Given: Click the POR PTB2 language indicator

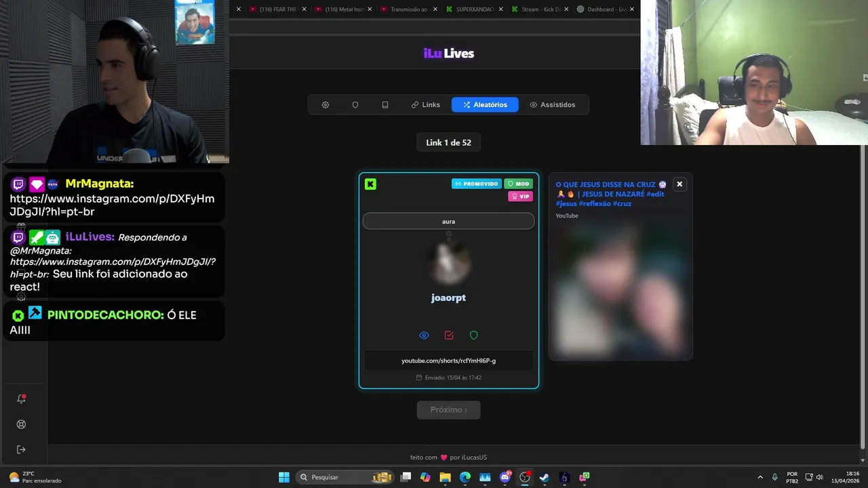Looking at the screenshot, I should pyautogui.click(x=792, y=477).
